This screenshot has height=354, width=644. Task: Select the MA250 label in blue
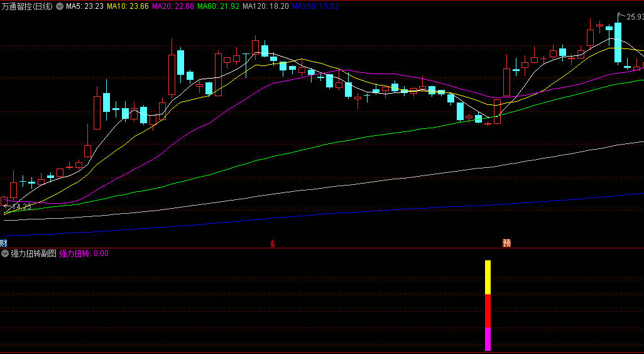pyautogui.click(x=315, y=6)
